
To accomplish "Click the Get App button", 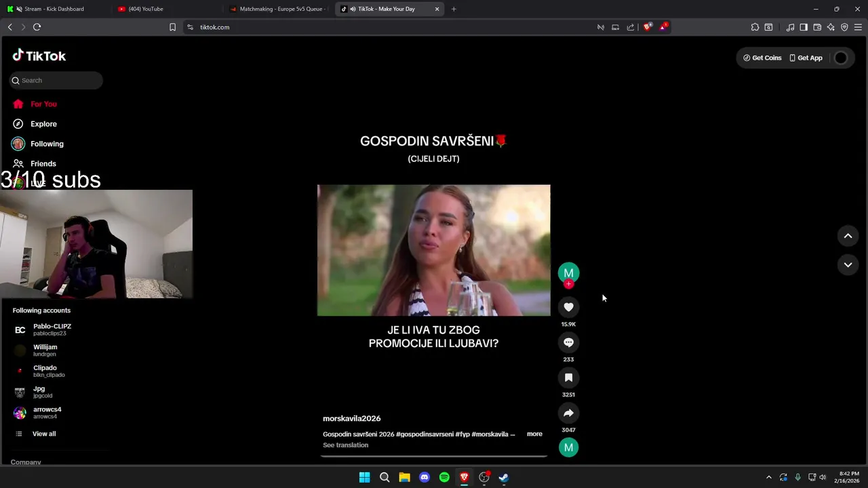I will pyautogui.click(x=806, y=58).
